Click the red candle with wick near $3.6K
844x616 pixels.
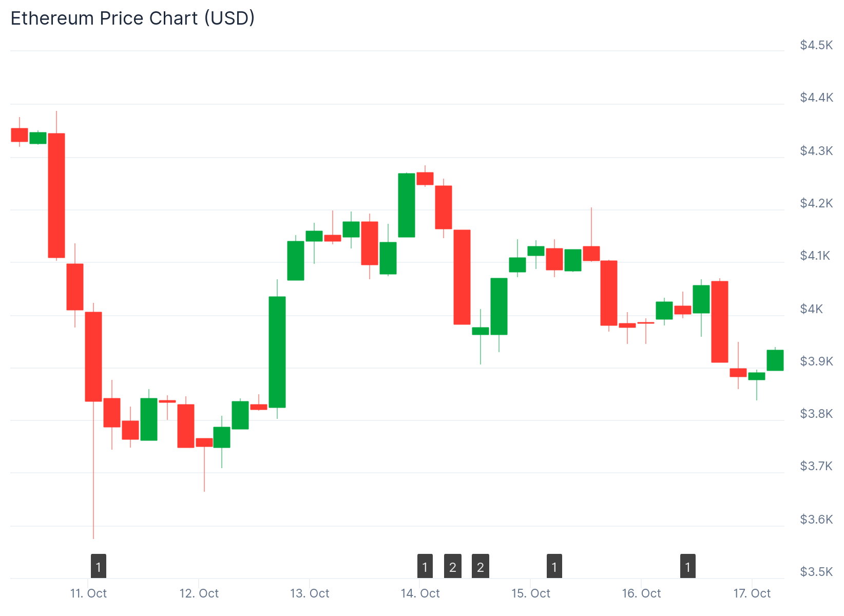[x=93, y=356]
